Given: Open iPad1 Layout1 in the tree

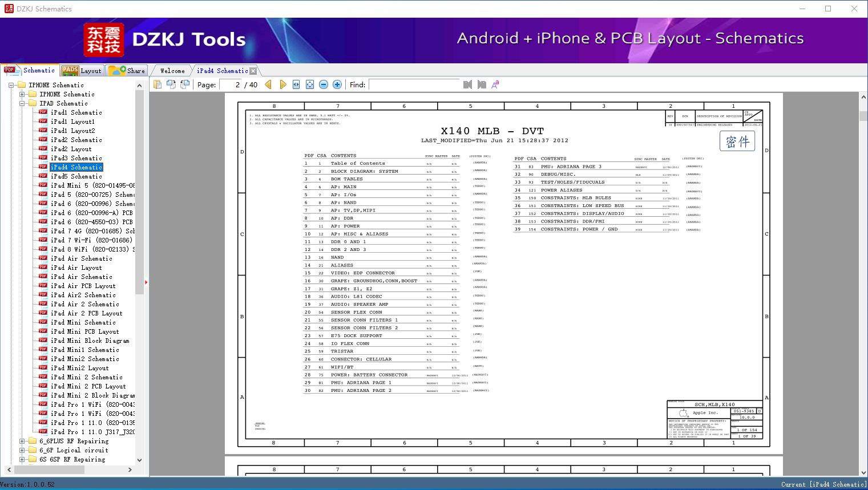Looking at the screenshot, I should [72, 122].
